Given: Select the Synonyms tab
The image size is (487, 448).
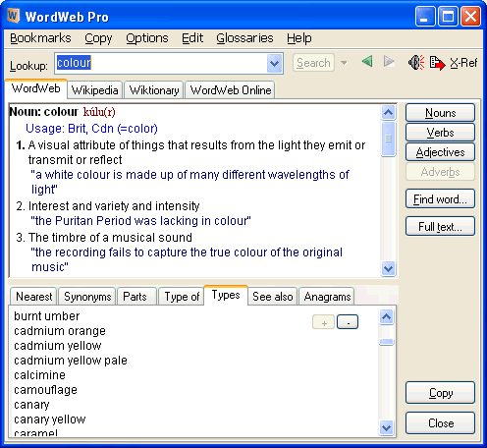Looking at the screenshot, I should pos(87,297).
